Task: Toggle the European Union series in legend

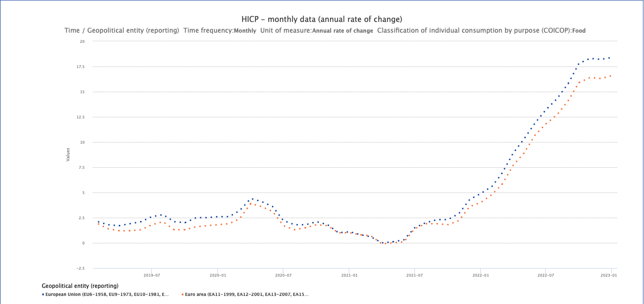Action: 107,294
